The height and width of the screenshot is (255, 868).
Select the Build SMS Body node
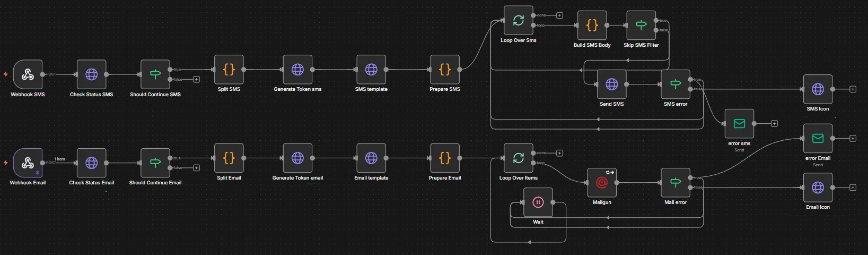click(592, 25)
